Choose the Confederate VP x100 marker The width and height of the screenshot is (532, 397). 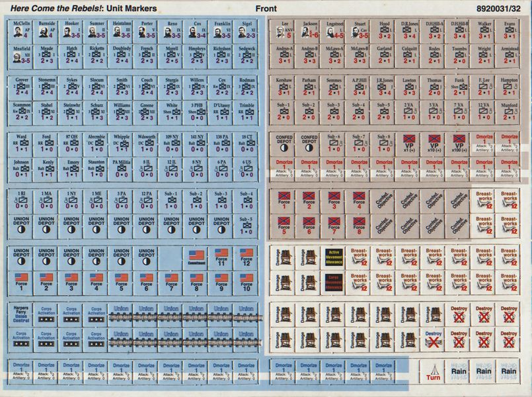459,144
